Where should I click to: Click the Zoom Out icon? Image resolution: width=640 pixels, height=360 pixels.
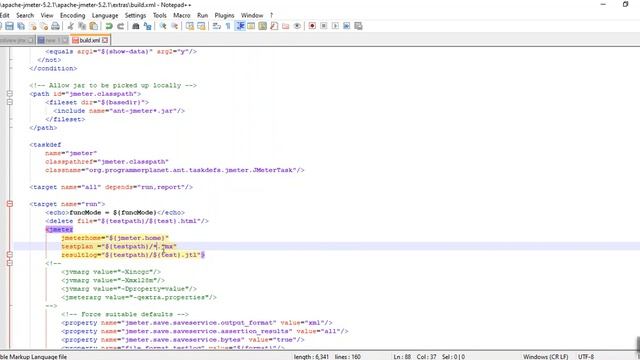[x=174, y=26]
